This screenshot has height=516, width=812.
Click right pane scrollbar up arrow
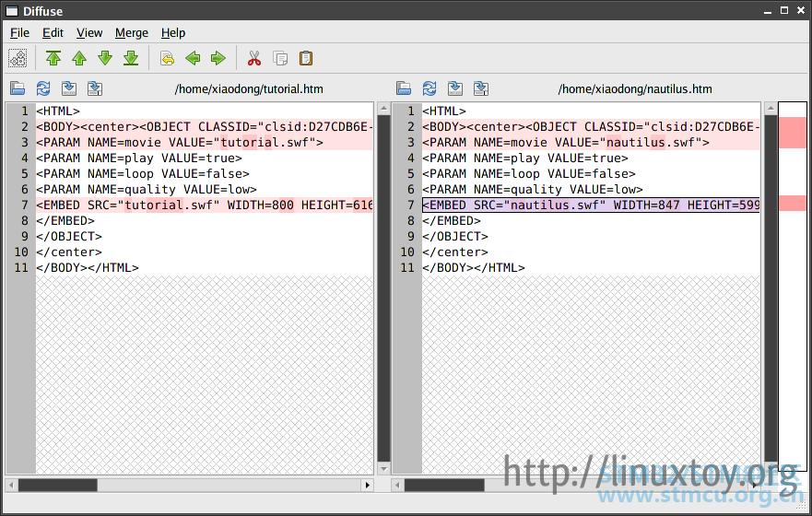point(771,108)
